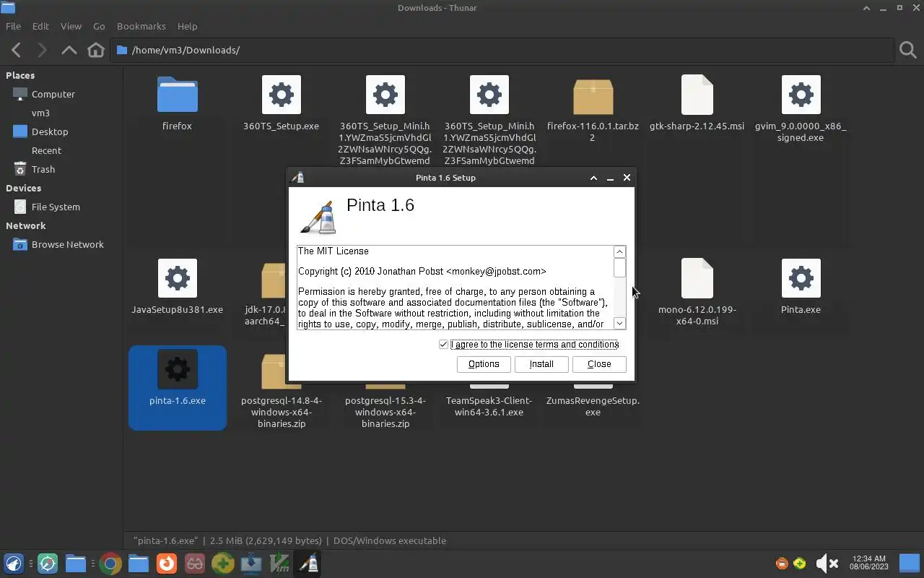Open the firefox folder in Thunar

point(177,95)
